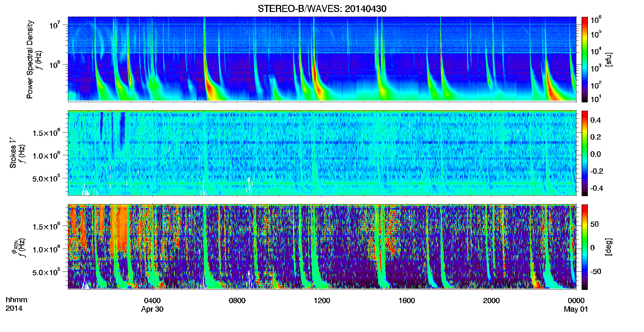Image resolution: width=644 pixels, height=332 pixels.
Task: Click the top power spectral density colorbar
Action: coord(585,59)
